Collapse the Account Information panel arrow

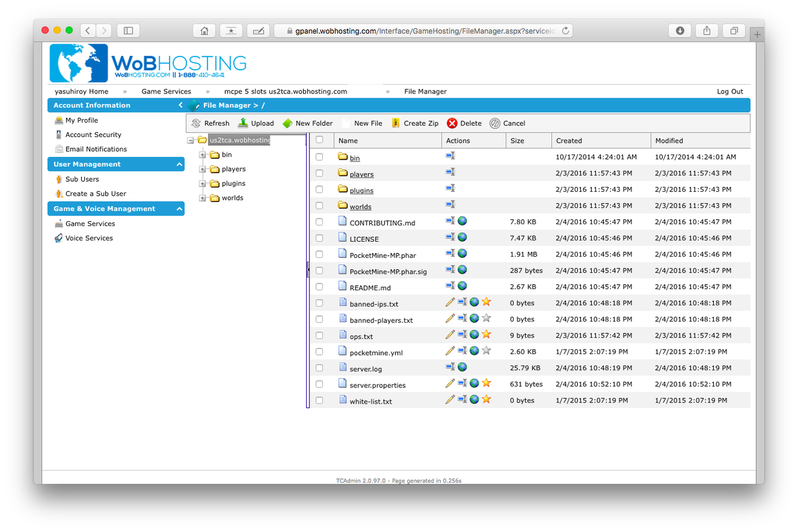[x=180, y=105]
